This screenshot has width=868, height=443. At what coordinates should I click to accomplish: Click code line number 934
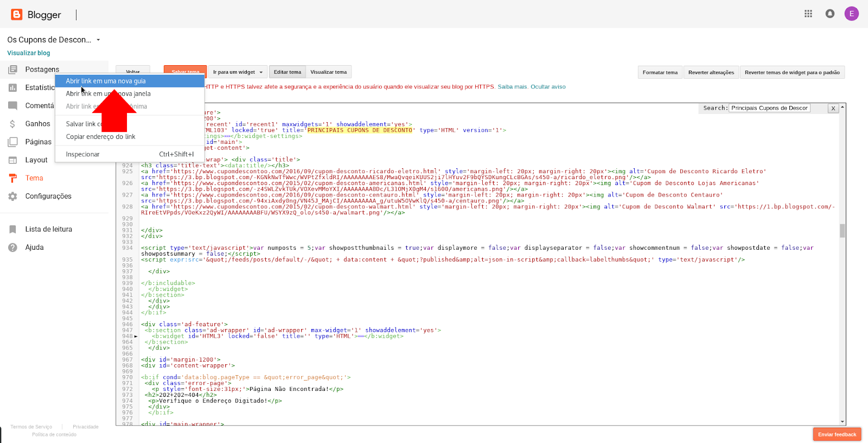coord(127,248)
